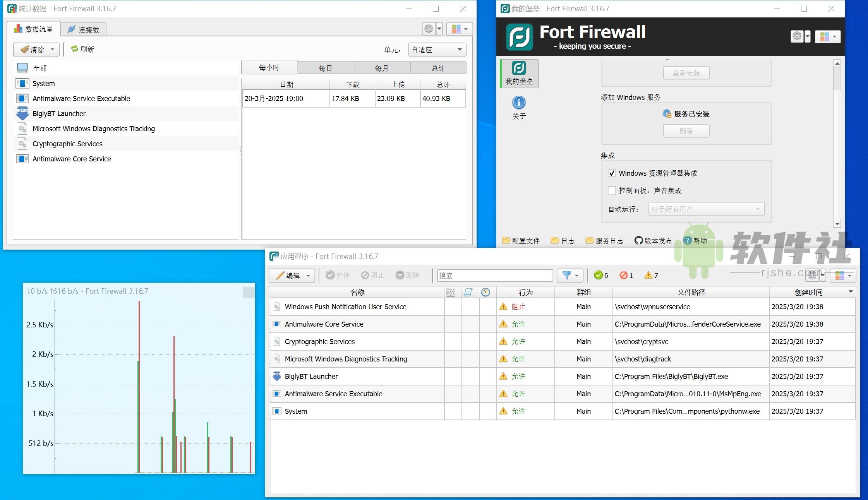
Task: Open the filter funnel dropdown
Action: click(570, 276)
